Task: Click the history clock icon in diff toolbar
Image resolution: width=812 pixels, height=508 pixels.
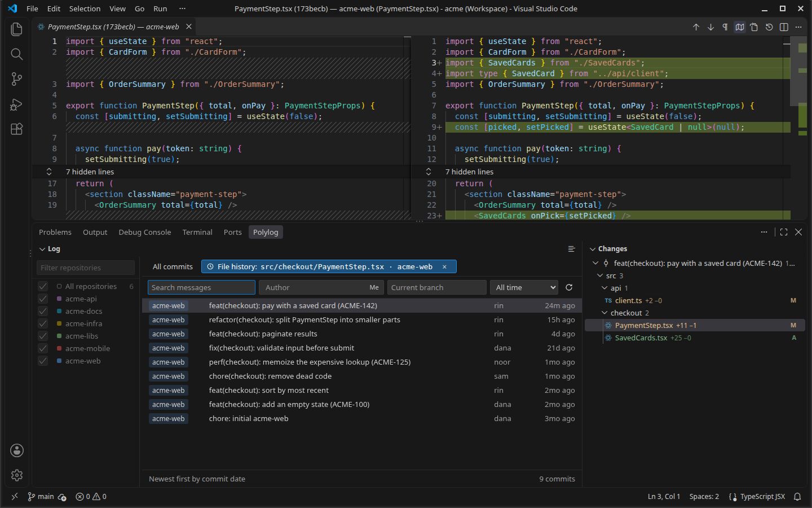Action: pyautogui.click(x=769, y=27)
